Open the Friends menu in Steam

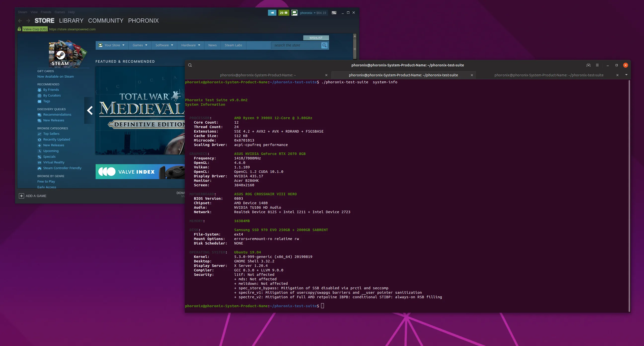[46, 12]
